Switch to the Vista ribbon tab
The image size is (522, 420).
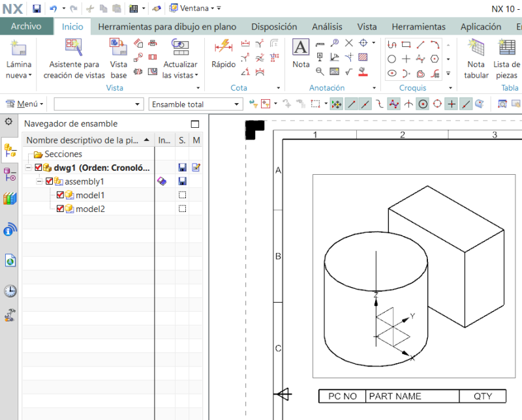coord(367,27)
